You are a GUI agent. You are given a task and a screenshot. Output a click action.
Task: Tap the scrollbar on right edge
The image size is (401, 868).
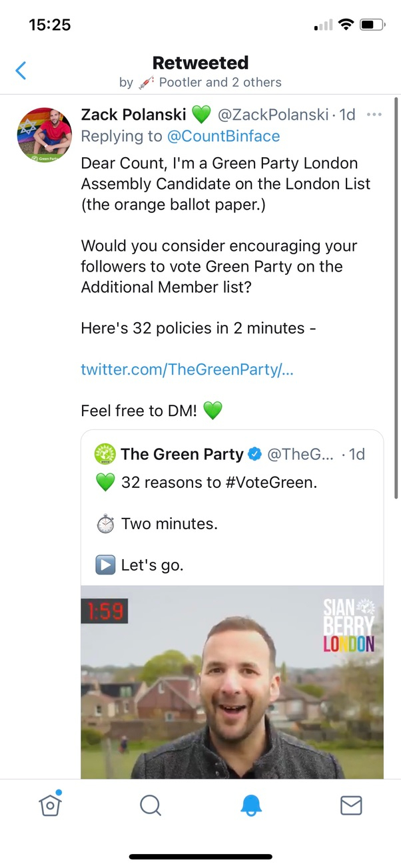coord(396,300)
